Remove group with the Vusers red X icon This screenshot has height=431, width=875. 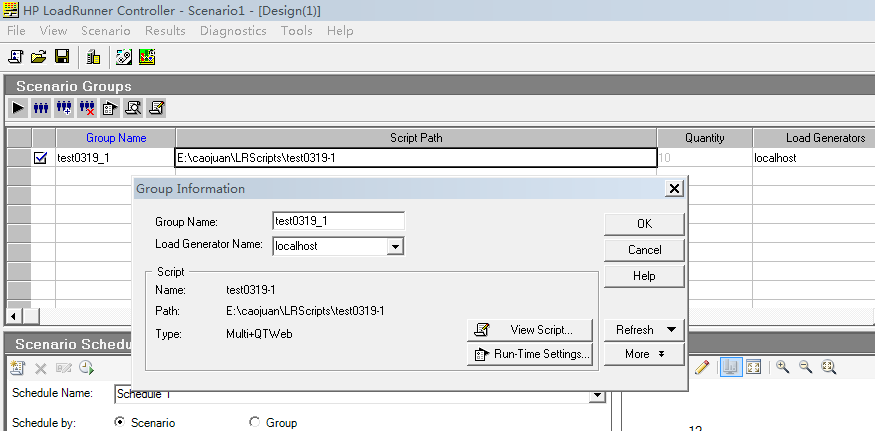[86, 107]
